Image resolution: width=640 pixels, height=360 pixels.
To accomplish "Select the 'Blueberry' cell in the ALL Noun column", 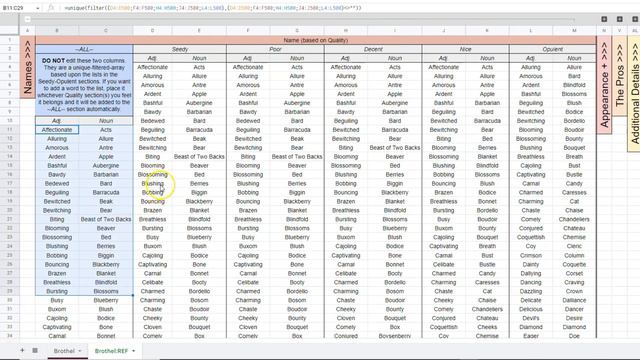I will coord(106,300).
